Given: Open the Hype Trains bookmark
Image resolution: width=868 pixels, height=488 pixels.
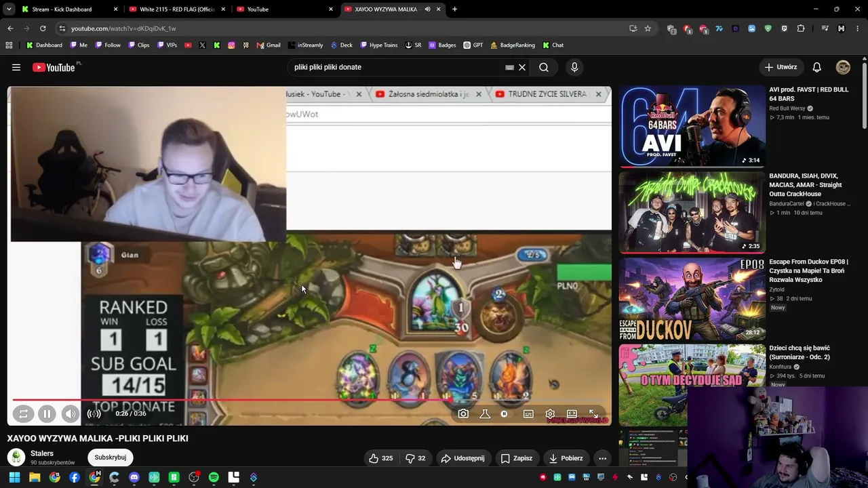Looking at the screenshot, I should point(379,45).
